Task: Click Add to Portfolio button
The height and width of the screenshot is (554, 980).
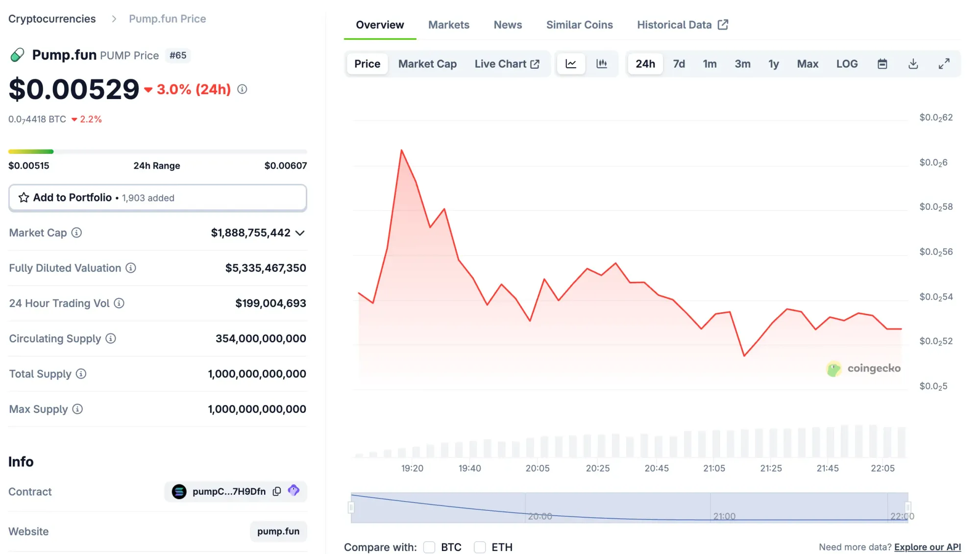Action: click(x=158, y=198)
